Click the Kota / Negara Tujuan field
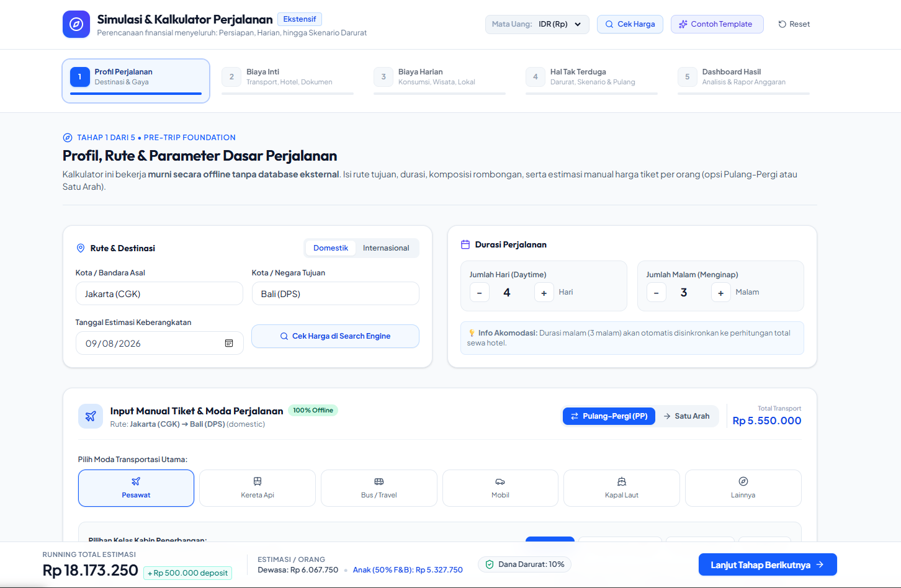Viewport: 901px width, 588px height. [x=336, y=293]
